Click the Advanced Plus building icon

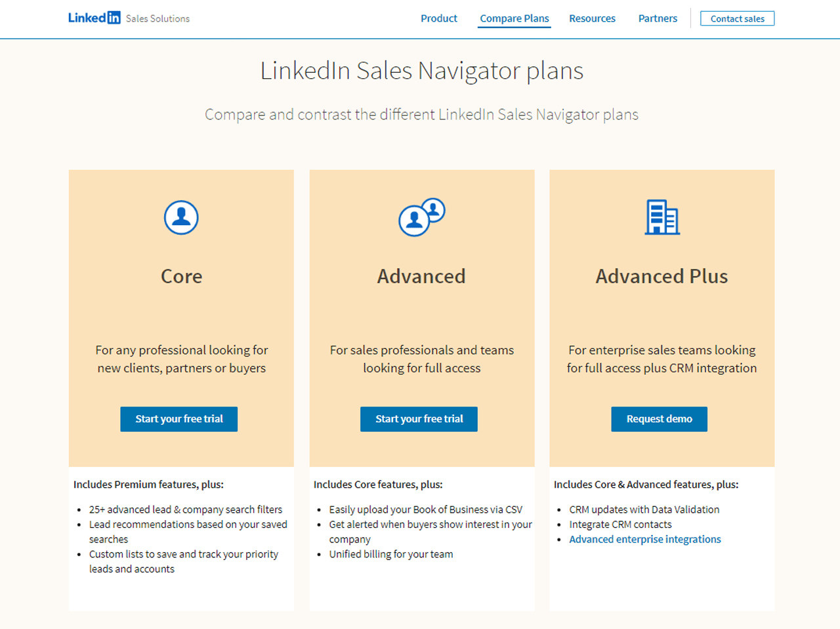(x=661, y=217)
